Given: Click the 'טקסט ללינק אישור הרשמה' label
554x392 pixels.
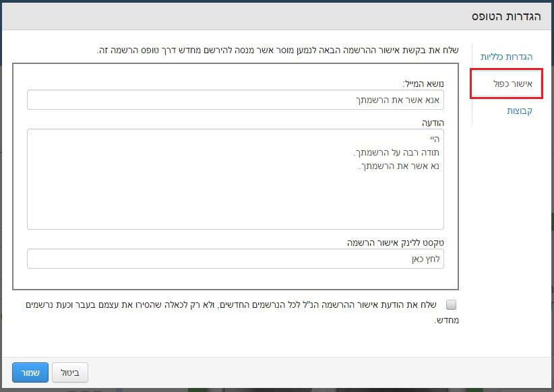Looking at the screenshot, I should pos(396,243).
